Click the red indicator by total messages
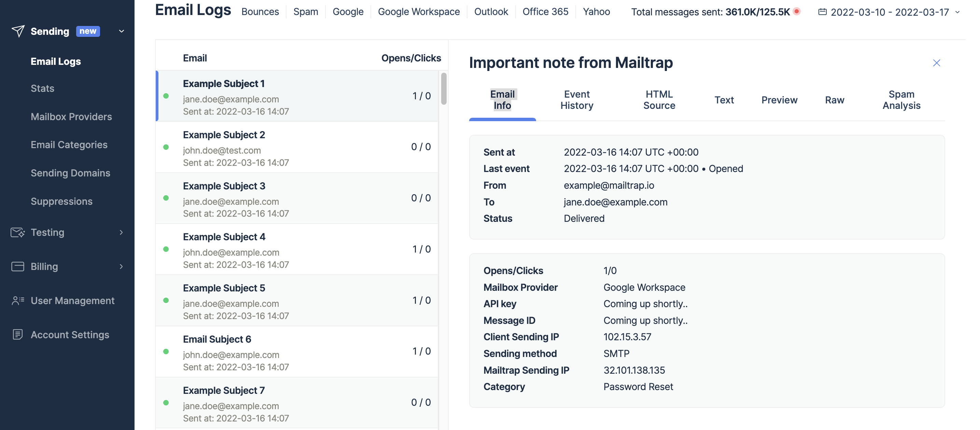The image size is (980, 430). (x=797, y=11)
